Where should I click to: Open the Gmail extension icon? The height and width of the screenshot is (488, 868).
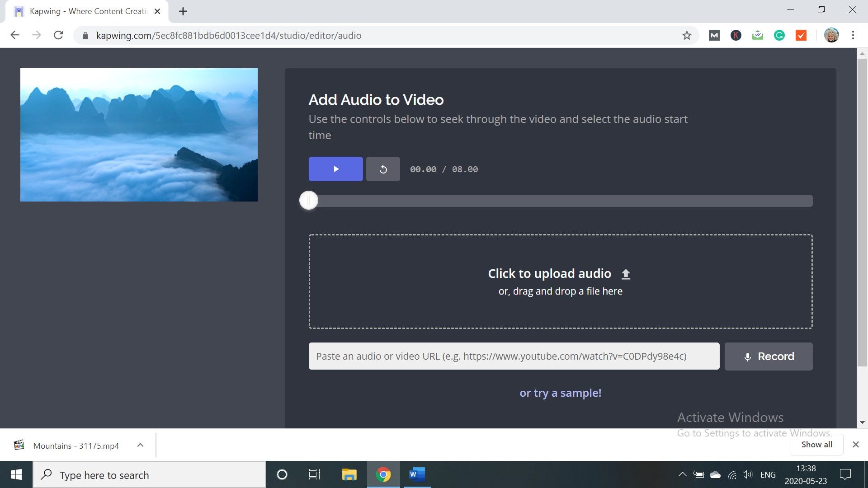coord(714,35)
